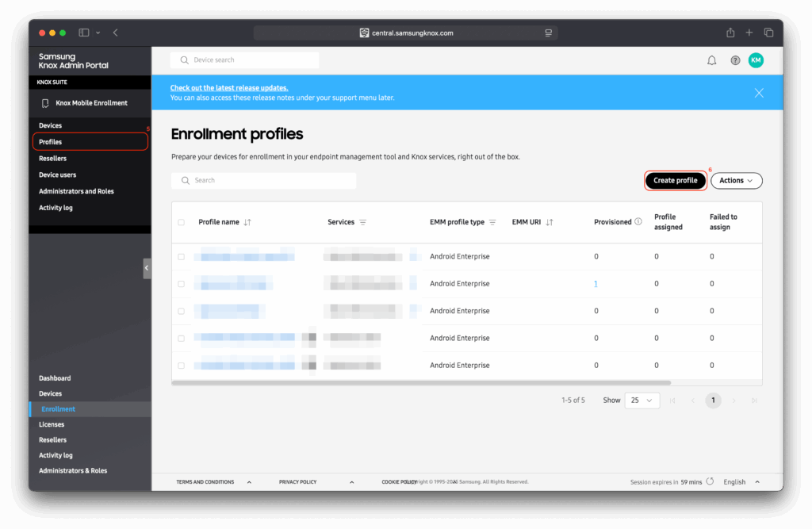812x529 pixels.
Task: Open Safari's sidebar panel
Action: (83, 32)
